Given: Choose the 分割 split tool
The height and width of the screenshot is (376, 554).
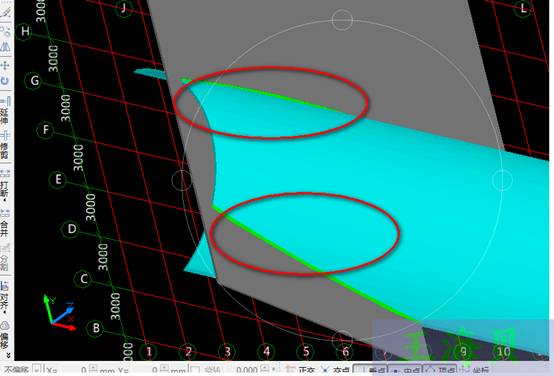Looking at the screenshot, I should 5,258.
